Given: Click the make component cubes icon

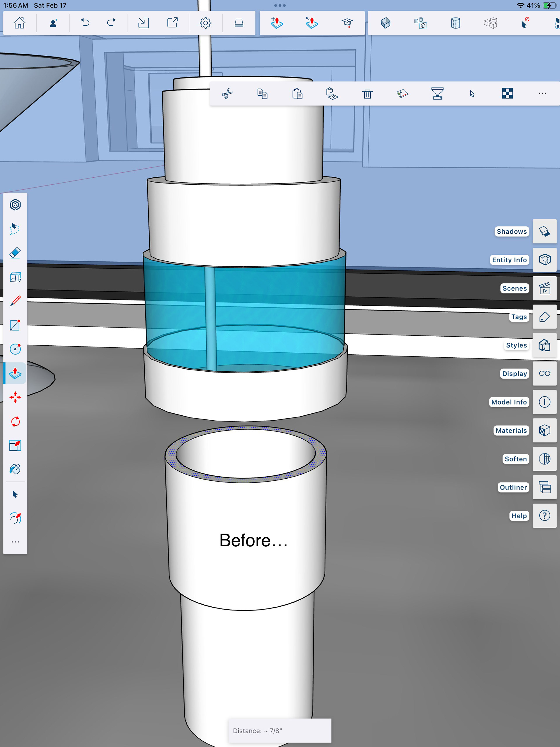Looking at the screenshot, I should point(420,23).
